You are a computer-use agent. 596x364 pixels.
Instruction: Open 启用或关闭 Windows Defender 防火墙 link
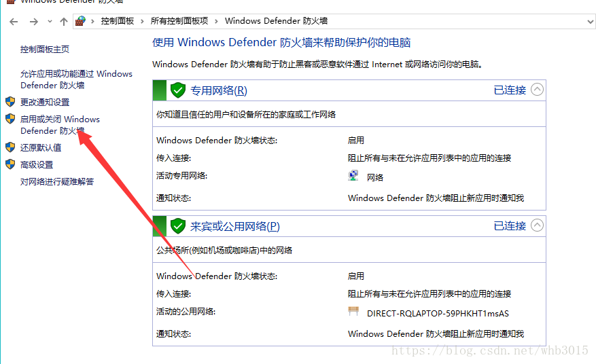pos(60,125)
